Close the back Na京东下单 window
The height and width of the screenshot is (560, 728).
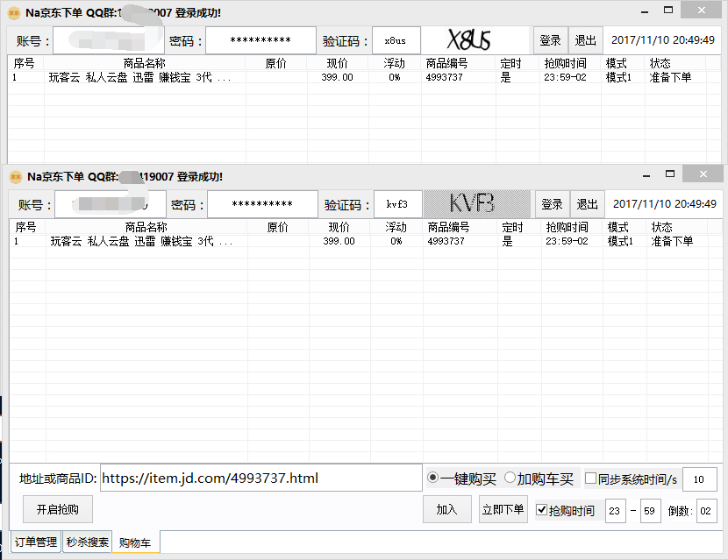tap(702, 11)
